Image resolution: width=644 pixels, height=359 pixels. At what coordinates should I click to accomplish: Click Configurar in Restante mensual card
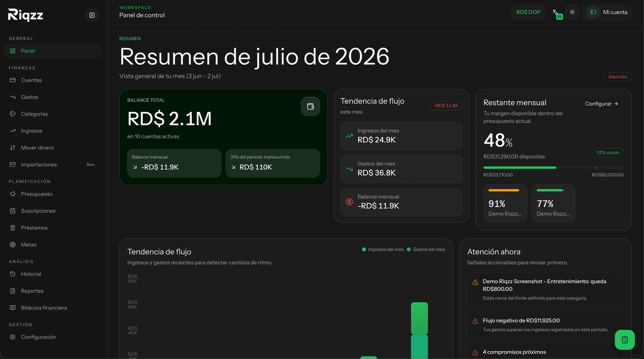click(601, 103)
